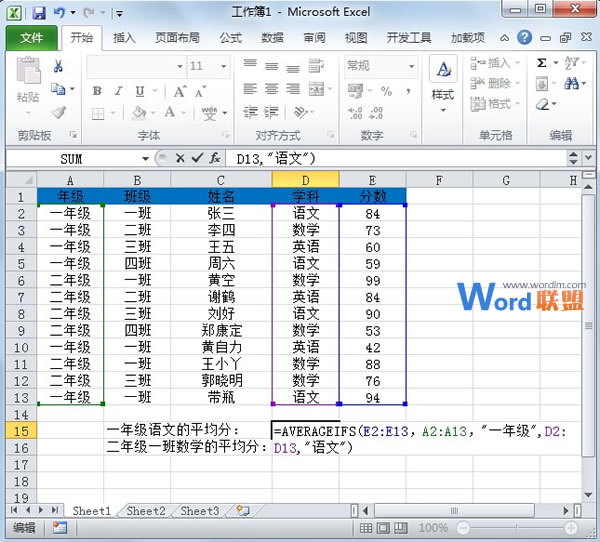The height and width of the screenshot is (542, 600).
Task: Click the macro record icon in status bar
Action: (x=60, y=527)
